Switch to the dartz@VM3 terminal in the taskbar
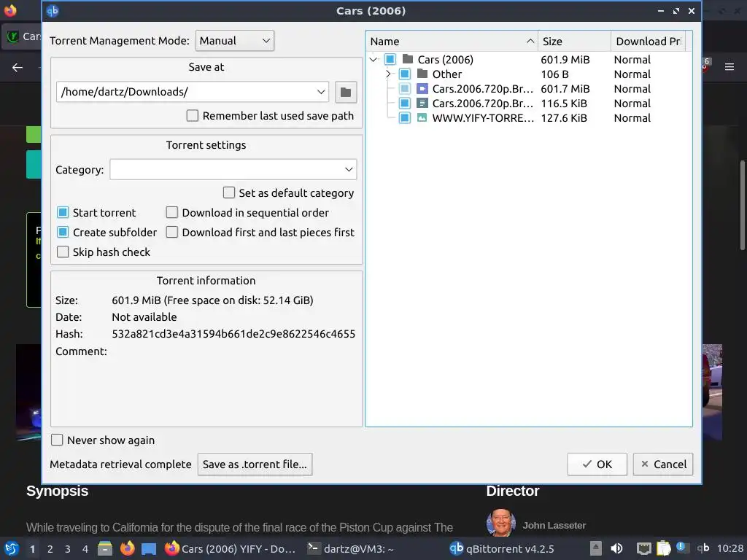Screen dimensions: 747x560 pos(351,548)
